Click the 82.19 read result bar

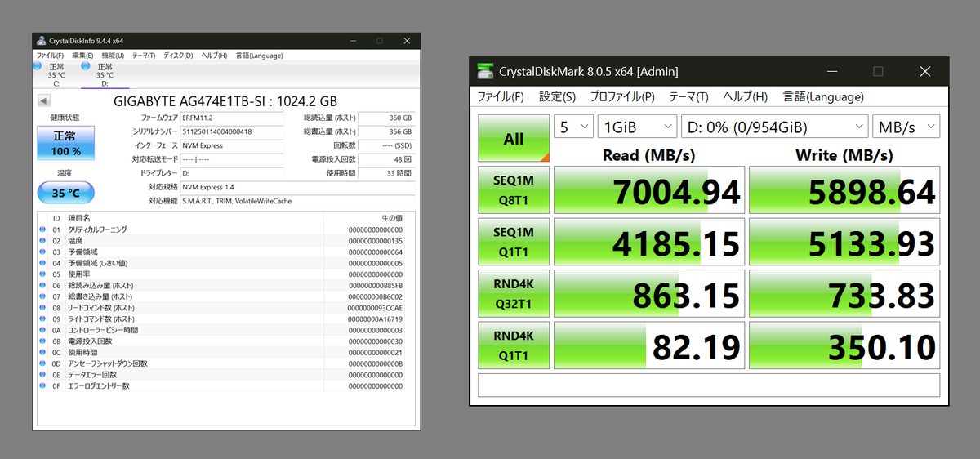[x=649, y=347]
